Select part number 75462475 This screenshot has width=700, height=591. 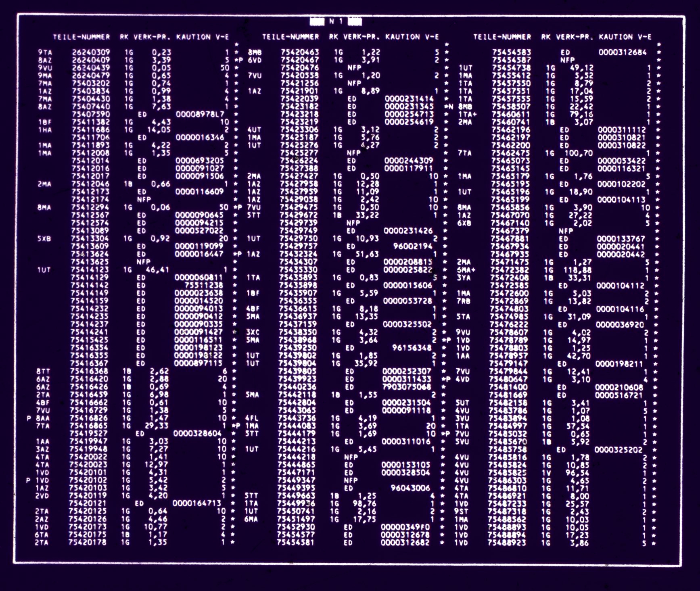coord(511,153)
